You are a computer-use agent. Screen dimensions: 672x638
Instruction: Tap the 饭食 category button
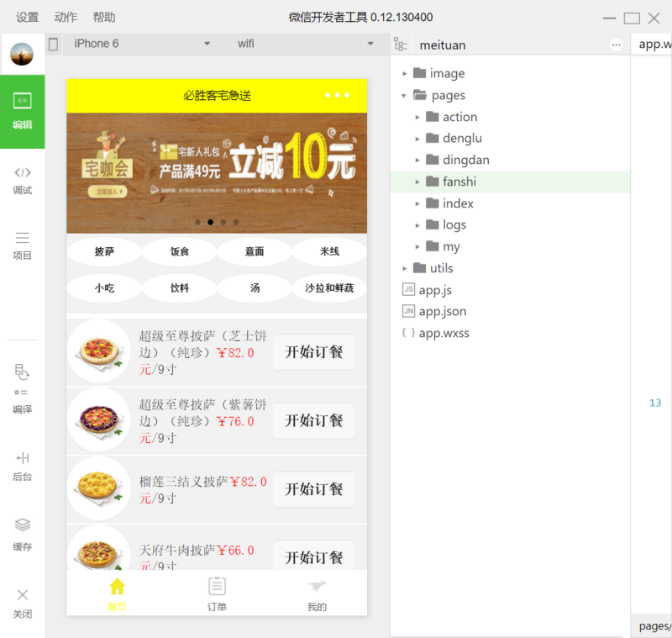(180, 251)
